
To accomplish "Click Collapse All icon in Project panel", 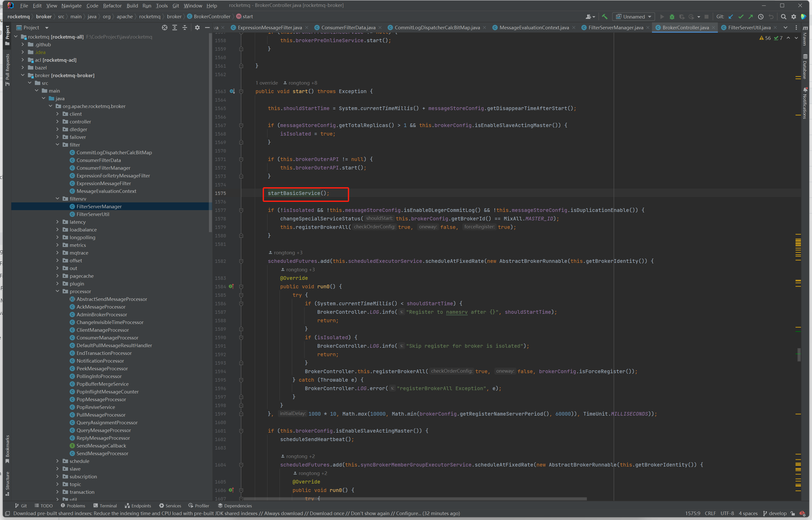I will (184, 28).
